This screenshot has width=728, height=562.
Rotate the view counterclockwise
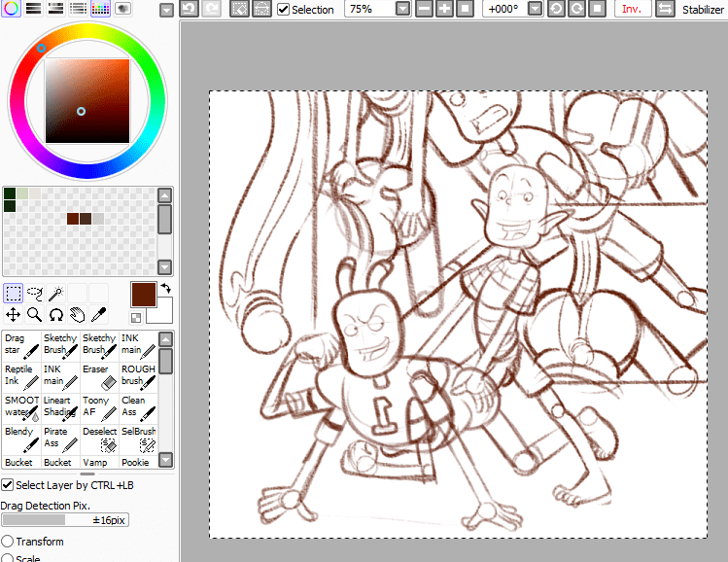[556, 9]
